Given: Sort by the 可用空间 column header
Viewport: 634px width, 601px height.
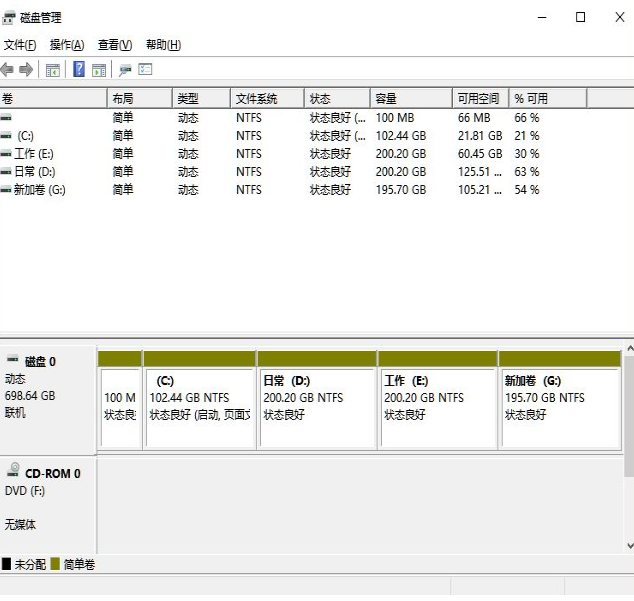Looking at the screenshot, I should pos(481,98).
